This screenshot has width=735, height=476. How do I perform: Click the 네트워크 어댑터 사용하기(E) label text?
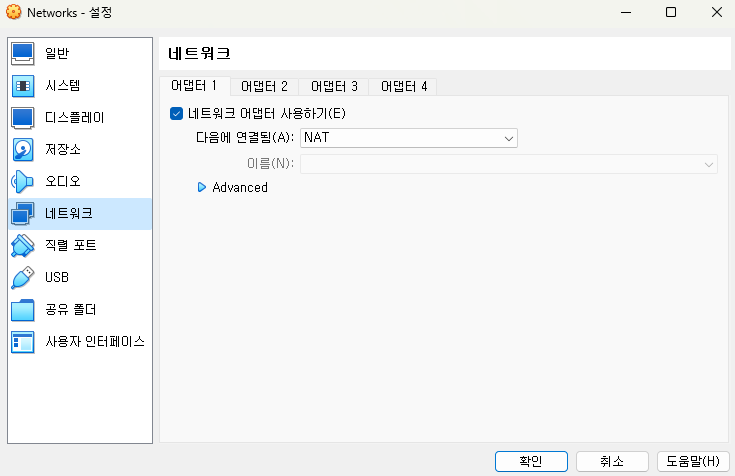[x=267, y=113]
